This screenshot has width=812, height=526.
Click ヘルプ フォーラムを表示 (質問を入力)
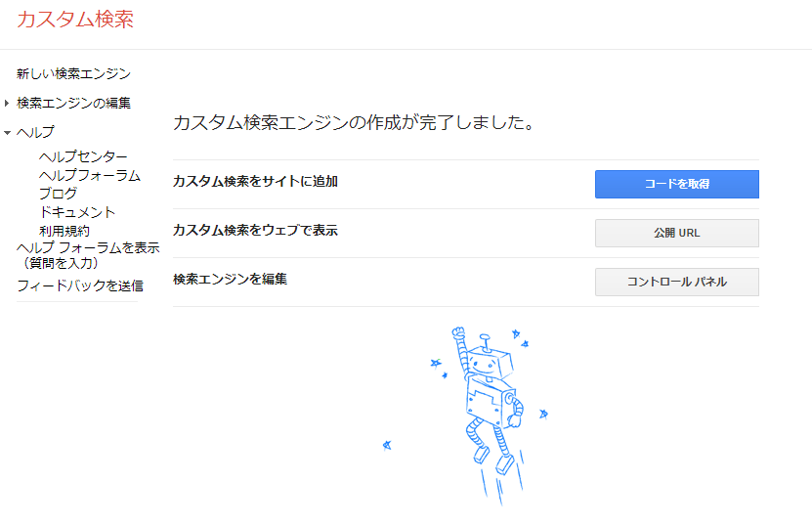tap(88, 255)
